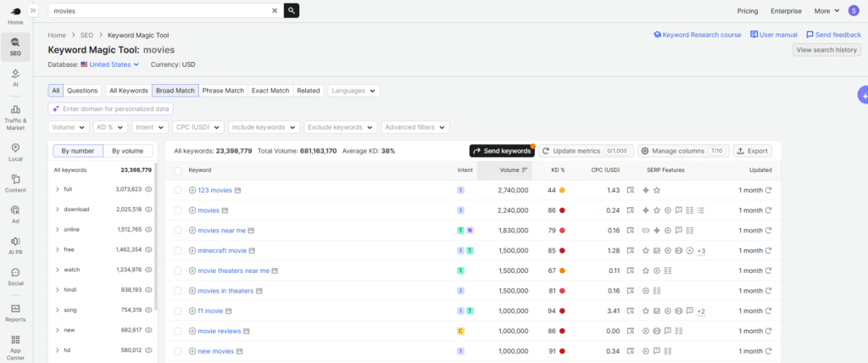
Task: Refresh metrics for new movies row
Action: coord(768,351)
